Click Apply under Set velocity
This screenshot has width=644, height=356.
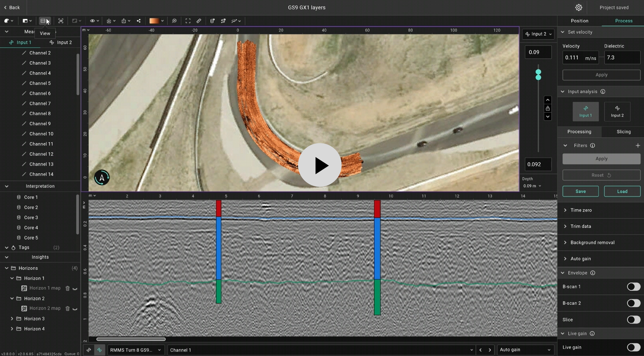click(x=601, y=75)
